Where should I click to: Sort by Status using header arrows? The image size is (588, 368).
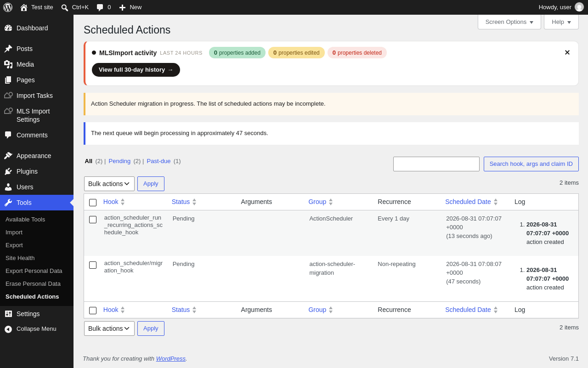[194, 202]
